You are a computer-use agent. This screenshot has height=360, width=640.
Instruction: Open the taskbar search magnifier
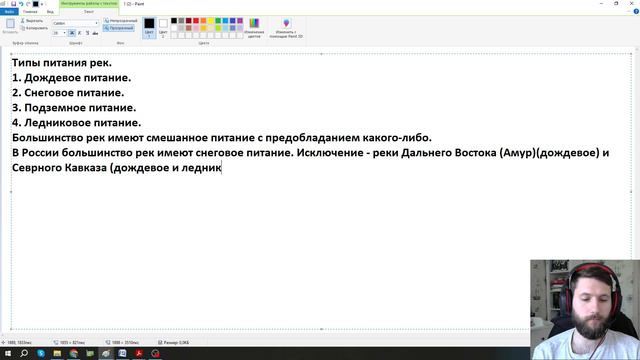[x=24, y=353]
